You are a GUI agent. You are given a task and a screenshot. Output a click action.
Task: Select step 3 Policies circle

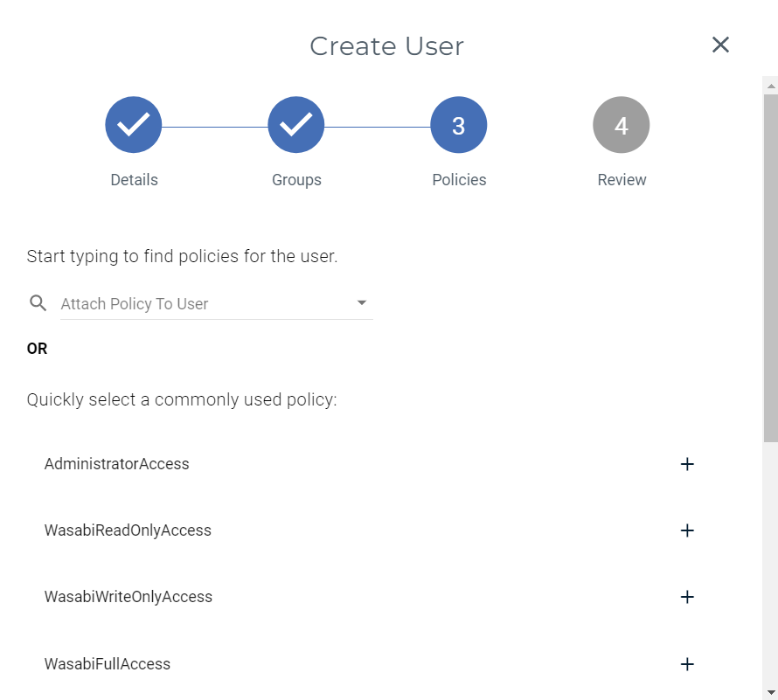tap(459, 125)
